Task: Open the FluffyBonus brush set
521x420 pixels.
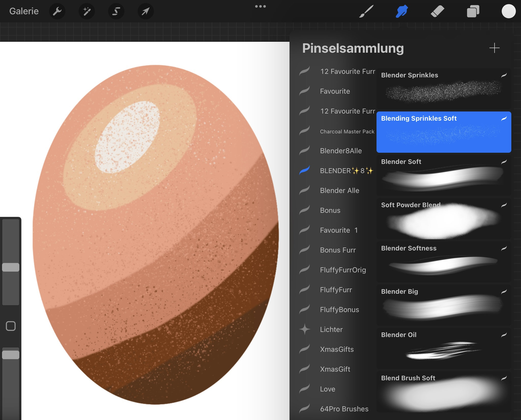Action: click(337, 310)
